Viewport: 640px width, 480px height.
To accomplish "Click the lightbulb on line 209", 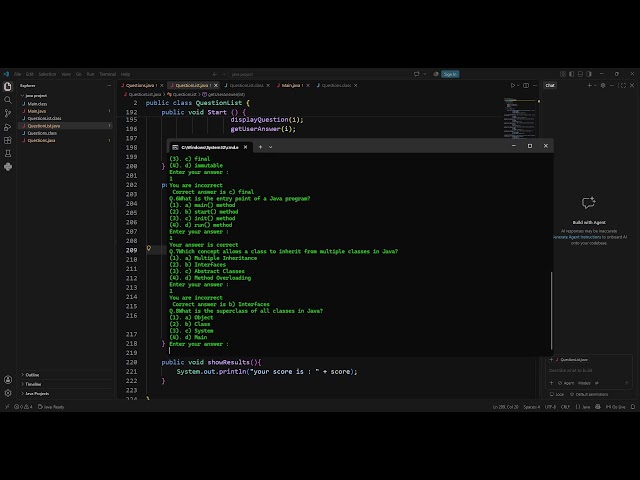I will (x=149, y=248).
